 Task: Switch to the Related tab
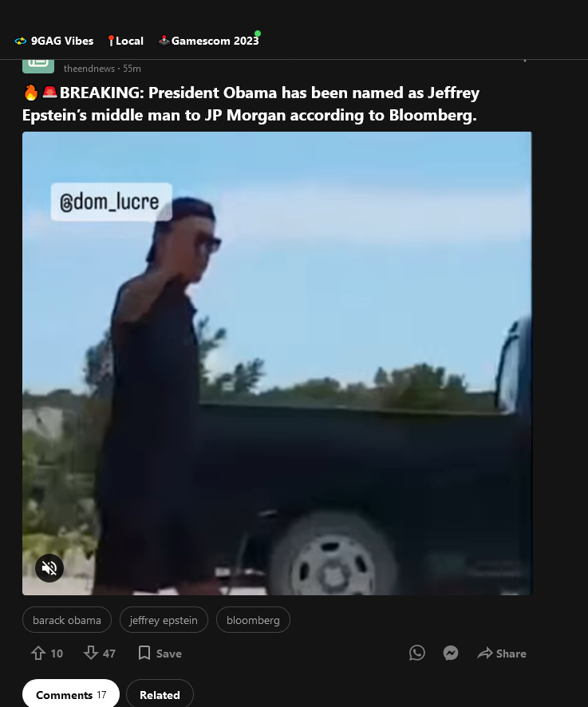pyautogui.click(x=160, y=694)
